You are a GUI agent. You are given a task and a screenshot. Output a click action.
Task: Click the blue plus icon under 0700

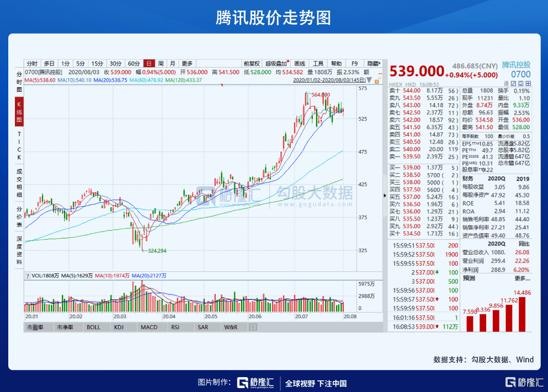[528, 83]
